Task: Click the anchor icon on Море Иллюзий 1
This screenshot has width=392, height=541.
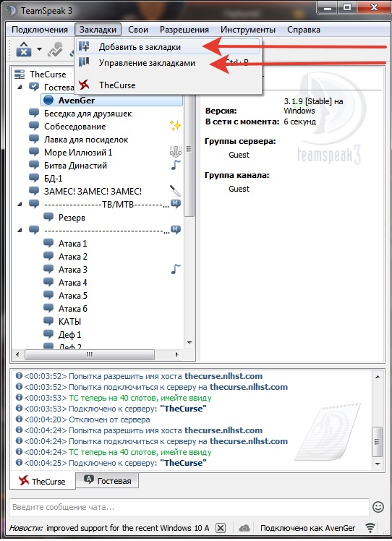Action: tap(175, 151)
